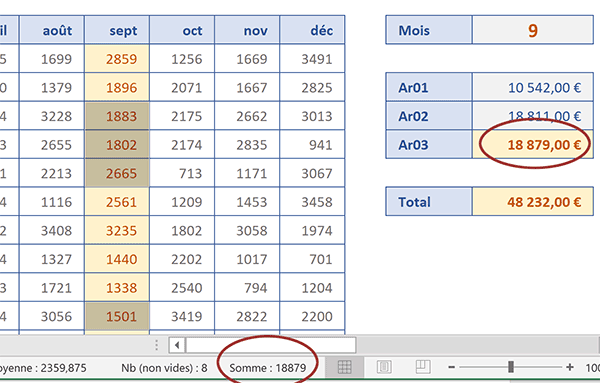Click the Nb (non vides) : 8 indicator
Image resolution: width=600 pixels, height=383 pixels.
tap(164, 368)
